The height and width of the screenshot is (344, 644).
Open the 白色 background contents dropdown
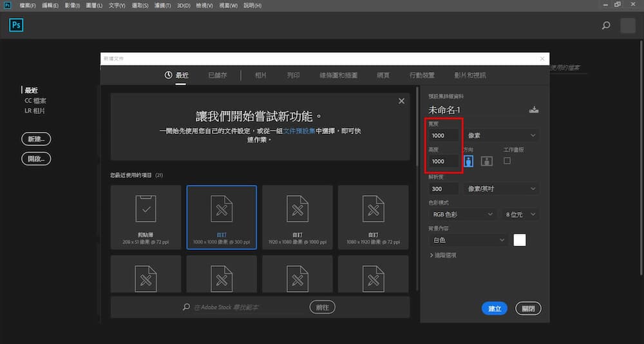point(468,240)
